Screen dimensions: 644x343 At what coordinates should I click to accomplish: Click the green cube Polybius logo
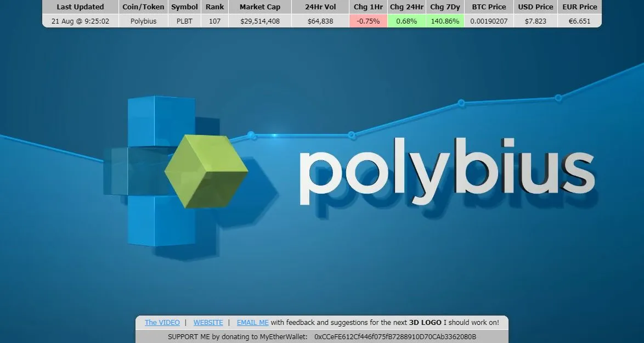point(206,171)
